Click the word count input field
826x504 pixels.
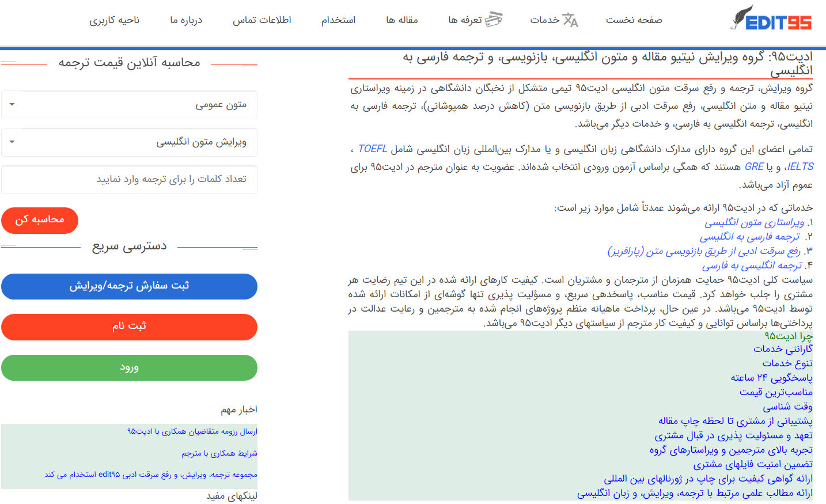click(x=129, y=179)
